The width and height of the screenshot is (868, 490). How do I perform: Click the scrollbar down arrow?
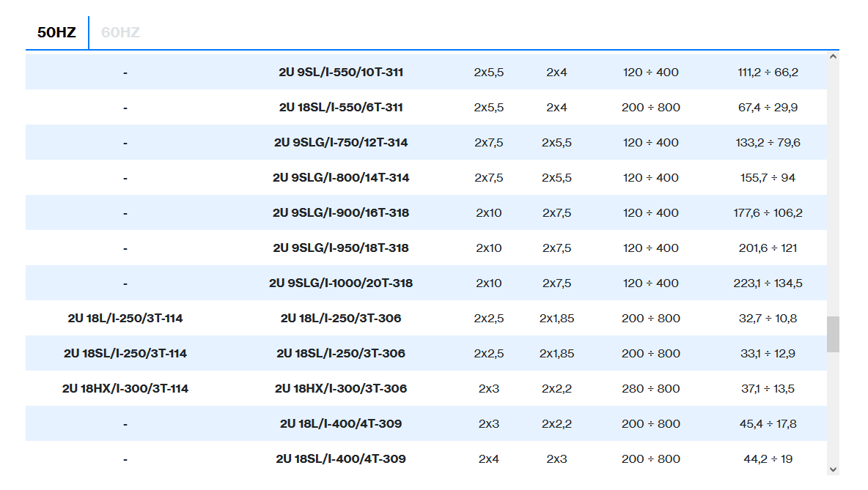point(833,469)
